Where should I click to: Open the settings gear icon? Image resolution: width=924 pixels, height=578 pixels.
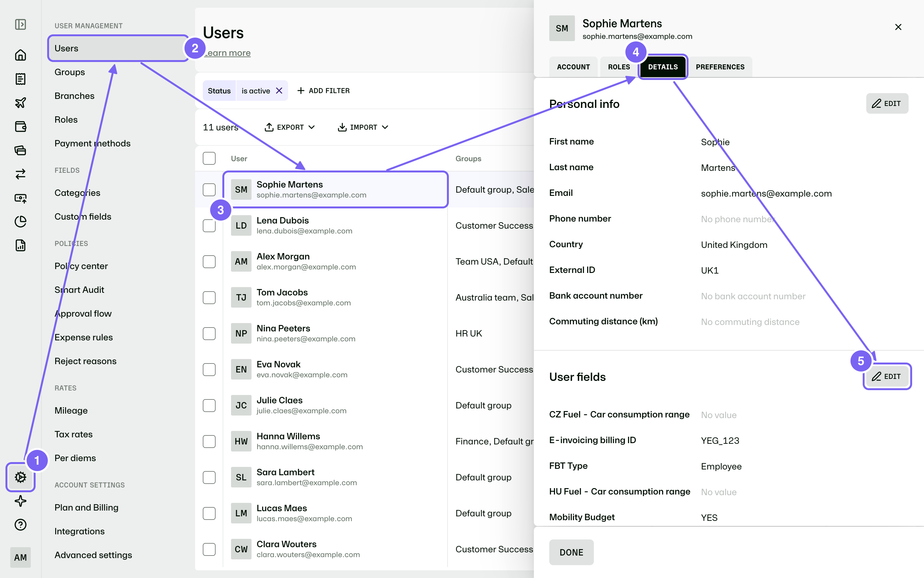pyautogui.click(x=20, y=477)
